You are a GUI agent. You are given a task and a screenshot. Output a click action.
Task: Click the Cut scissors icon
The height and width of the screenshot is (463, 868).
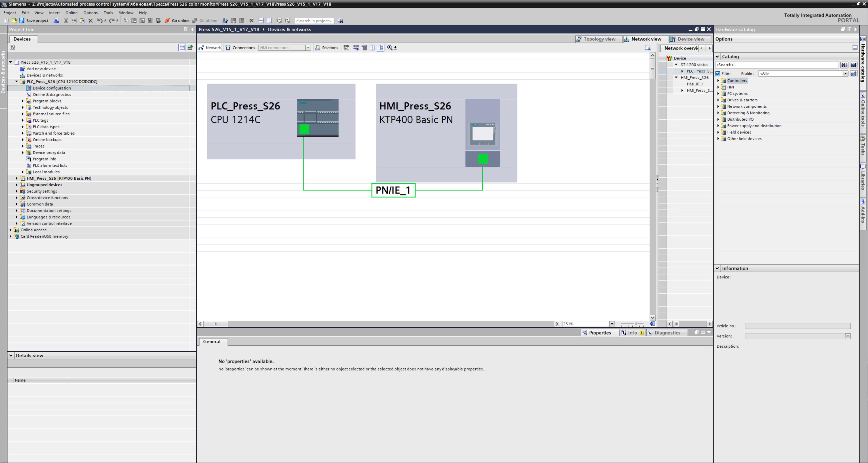(66, 21)
